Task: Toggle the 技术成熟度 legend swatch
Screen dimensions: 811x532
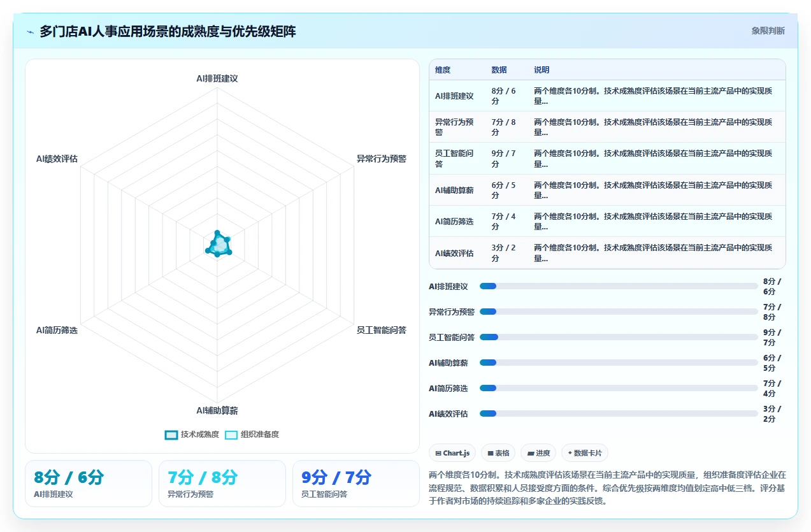Action: (171, 435)
